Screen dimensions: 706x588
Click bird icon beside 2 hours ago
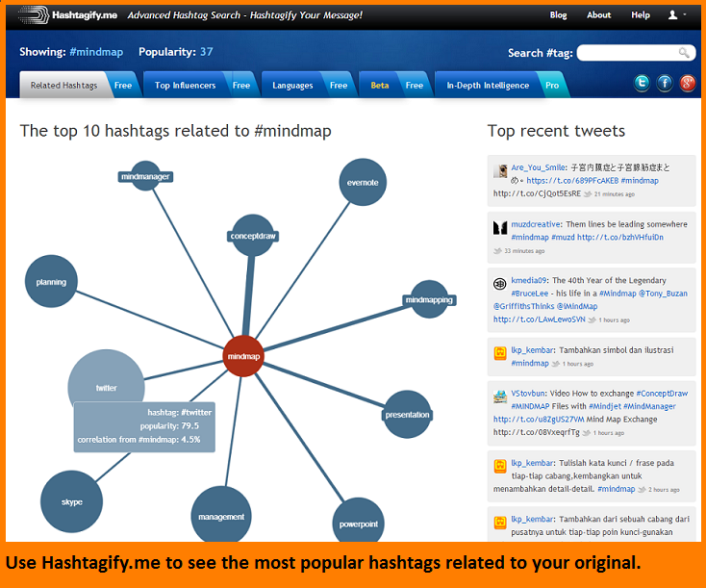pos(642,490)
